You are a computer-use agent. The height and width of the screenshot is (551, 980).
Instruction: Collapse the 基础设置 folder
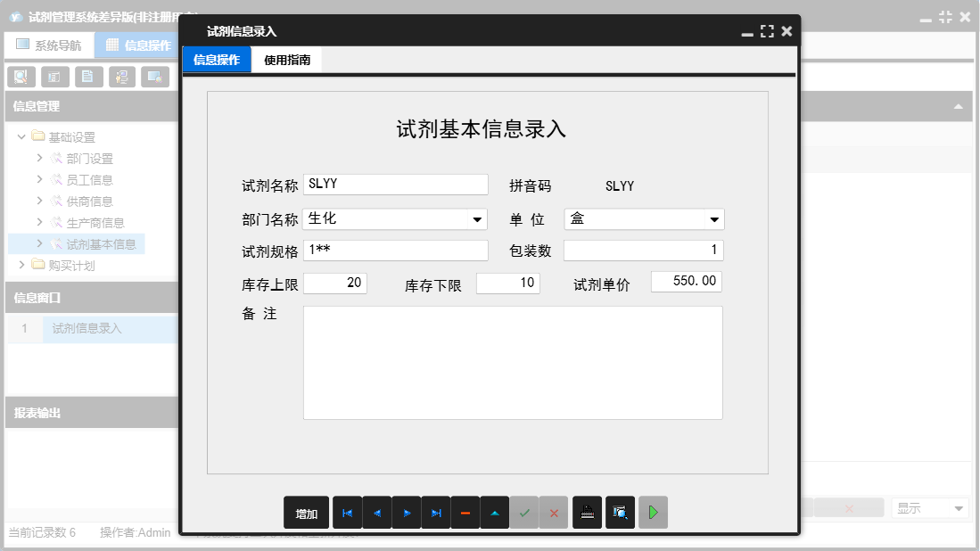pyautogui.click(x=21, y=136)
